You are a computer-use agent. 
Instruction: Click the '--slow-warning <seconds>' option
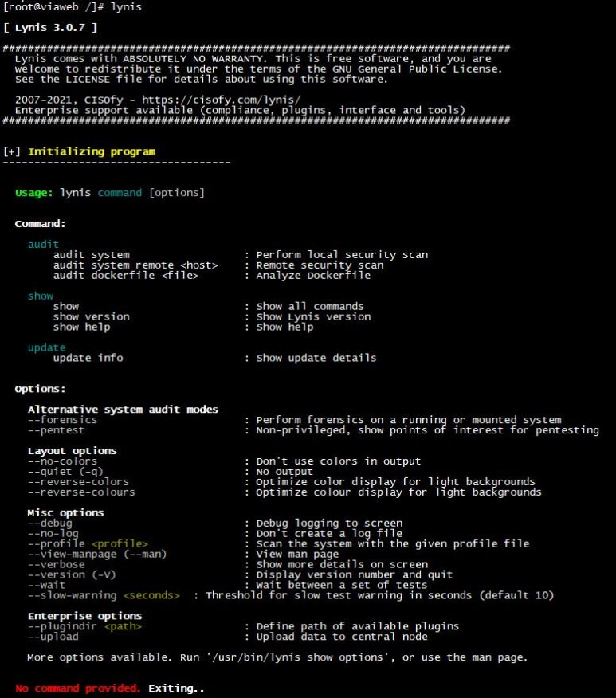coord(104,596)
